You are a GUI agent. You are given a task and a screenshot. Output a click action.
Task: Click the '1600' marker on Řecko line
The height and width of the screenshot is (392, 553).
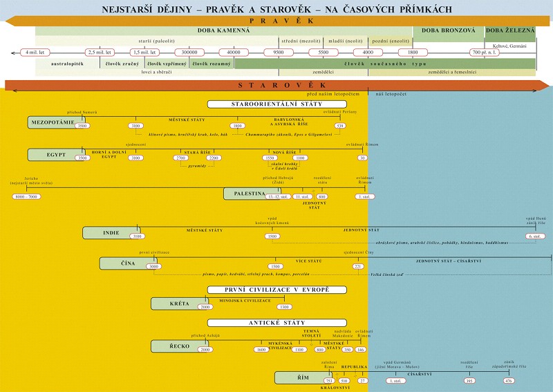pos(261,350)
